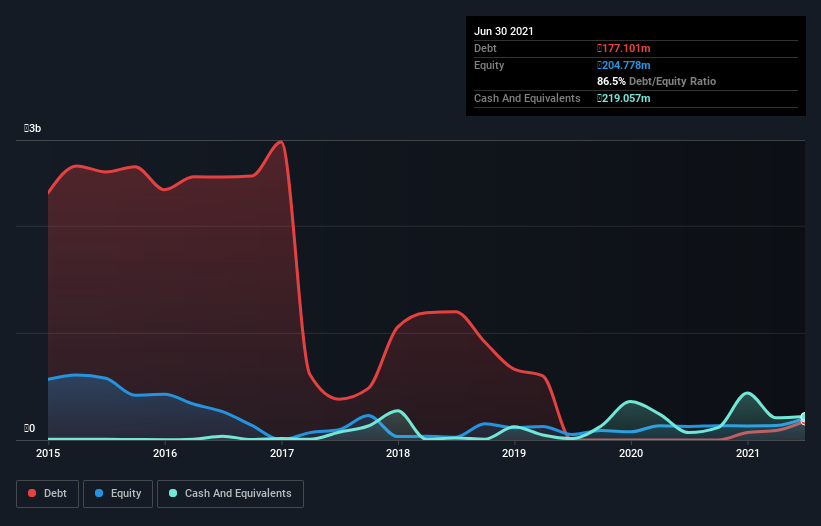Toggle Cash And Equivalents legend button

coord(230,494)
